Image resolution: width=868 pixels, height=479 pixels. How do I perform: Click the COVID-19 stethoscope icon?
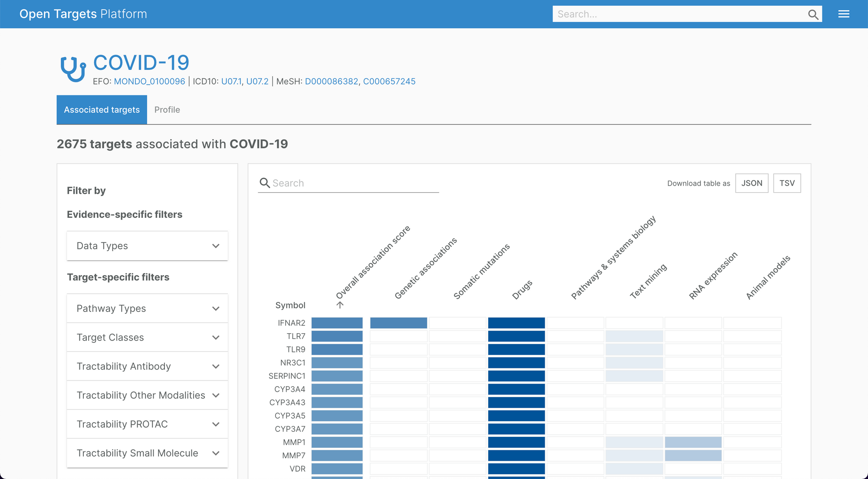(x=72, y=69)
